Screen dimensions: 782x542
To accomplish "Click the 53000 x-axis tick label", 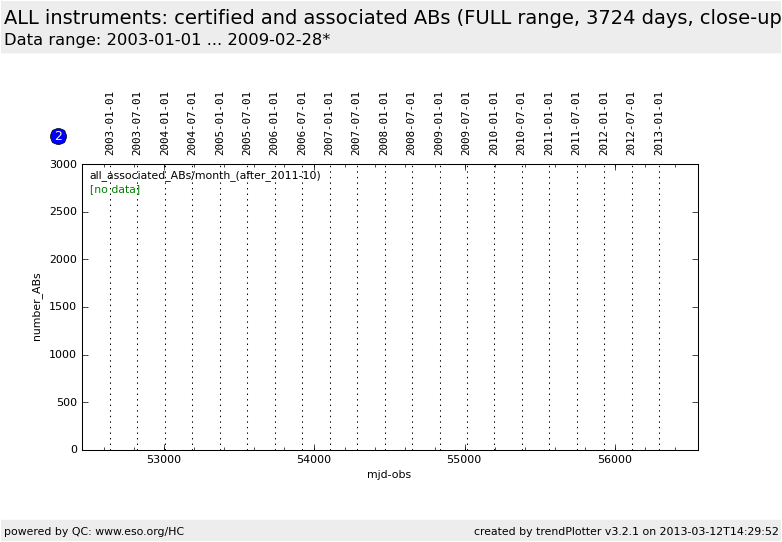I will pyautogui.click(x=164, y=460).
